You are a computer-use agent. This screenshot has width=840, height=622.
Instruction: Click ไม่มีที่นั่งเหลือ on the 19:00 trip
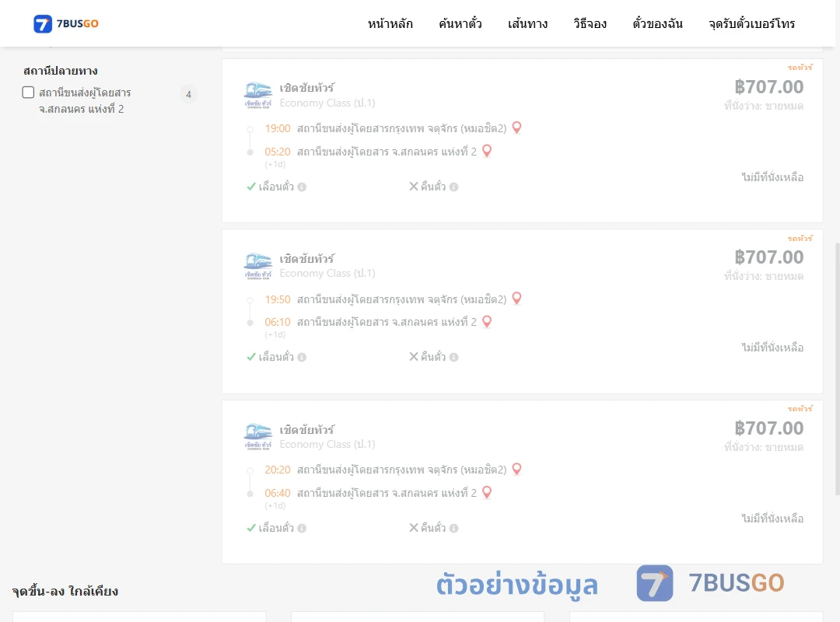tap(772, 176)
